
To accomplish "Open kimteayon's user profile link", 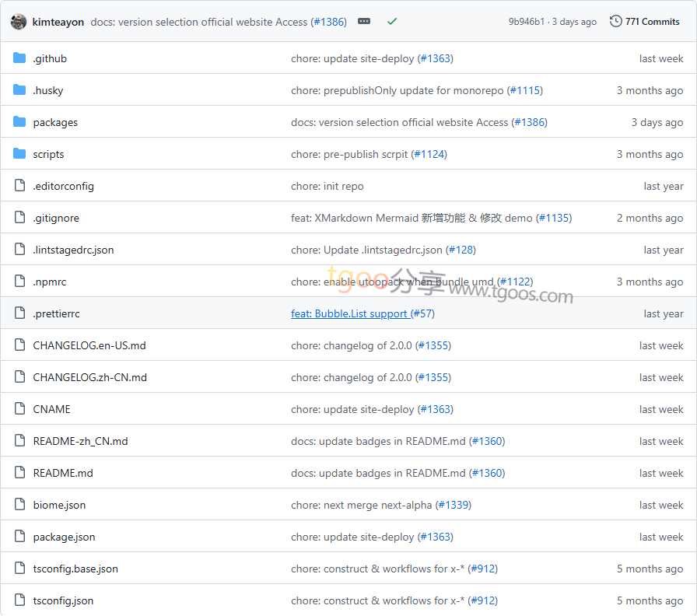I will [58, 22].
